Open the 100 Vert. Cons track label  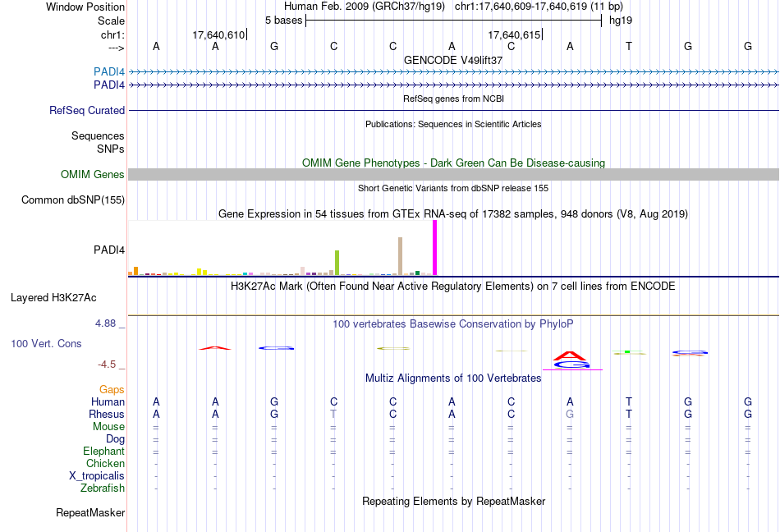tap(46, 343)
